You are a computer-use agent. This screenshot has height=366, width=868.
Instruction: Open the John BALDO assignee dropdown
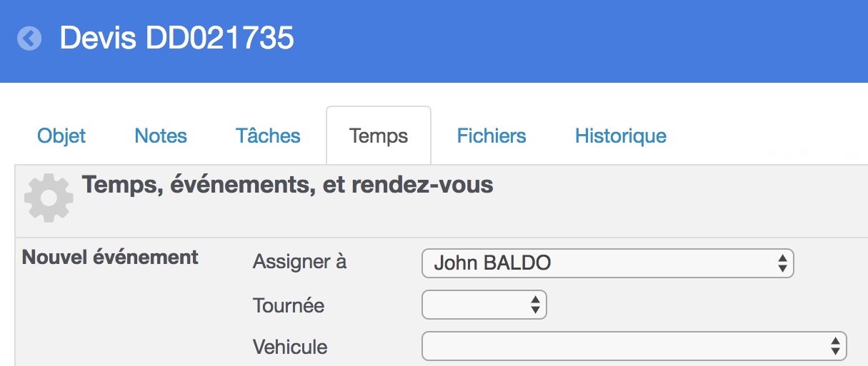[608, 263]
